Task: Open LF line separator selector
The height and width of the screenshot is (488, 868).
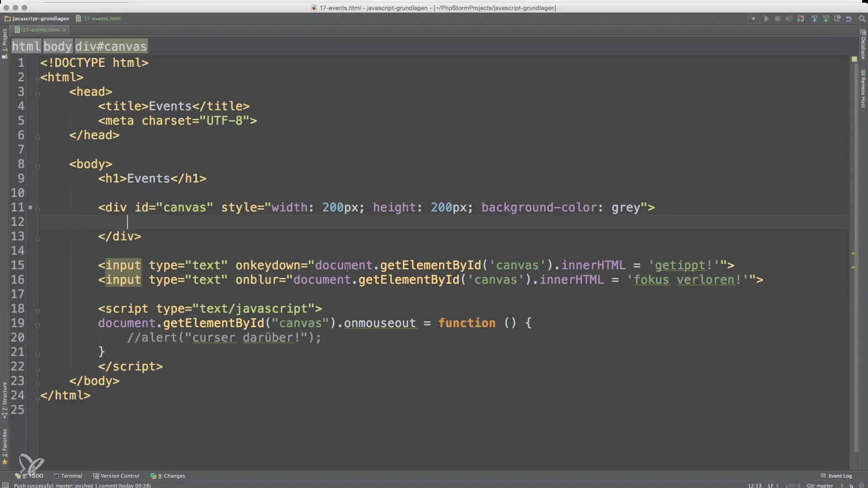Action: pos(773,485)
